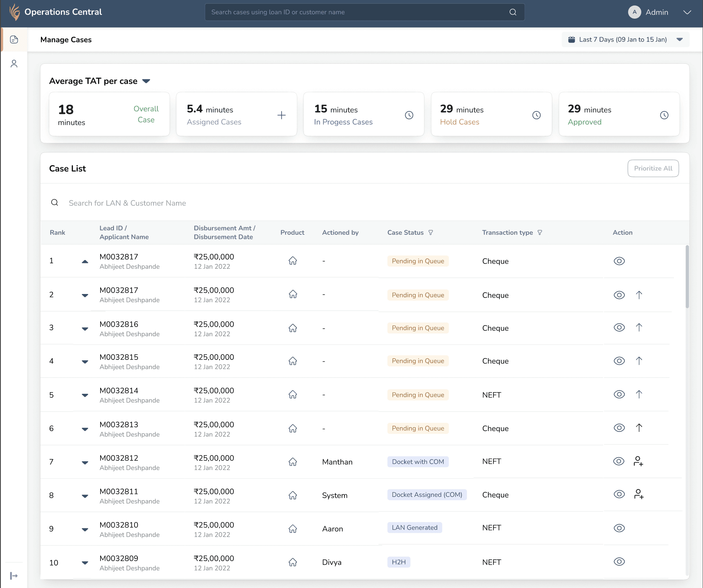Select the Approved TAT card
Image resolution: width=703 pixels, height=588 pixels.
point(619,114)
